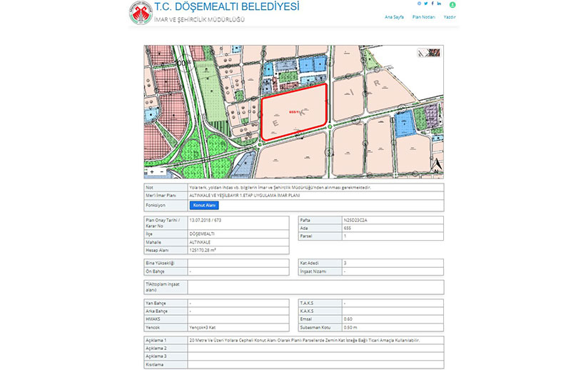588x370 pixels.
Task: Zoom in the map with plus button
Action: pyautogui.click(x=152, y=171)
